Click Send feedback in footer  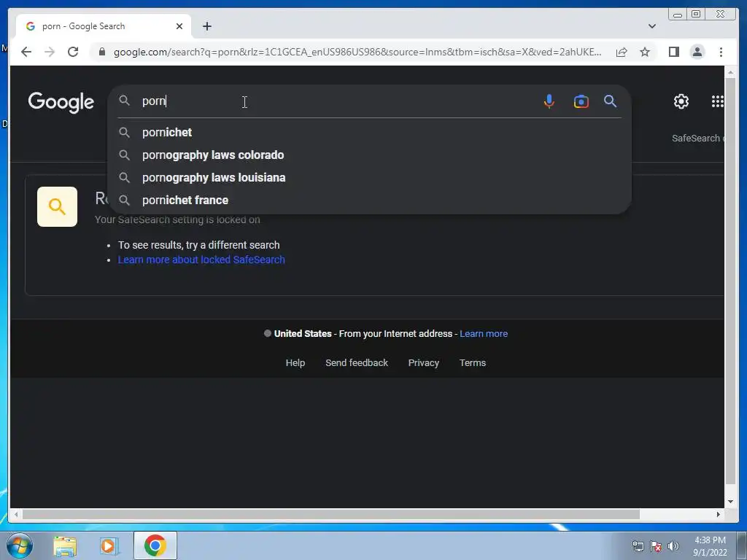(357, 363)
